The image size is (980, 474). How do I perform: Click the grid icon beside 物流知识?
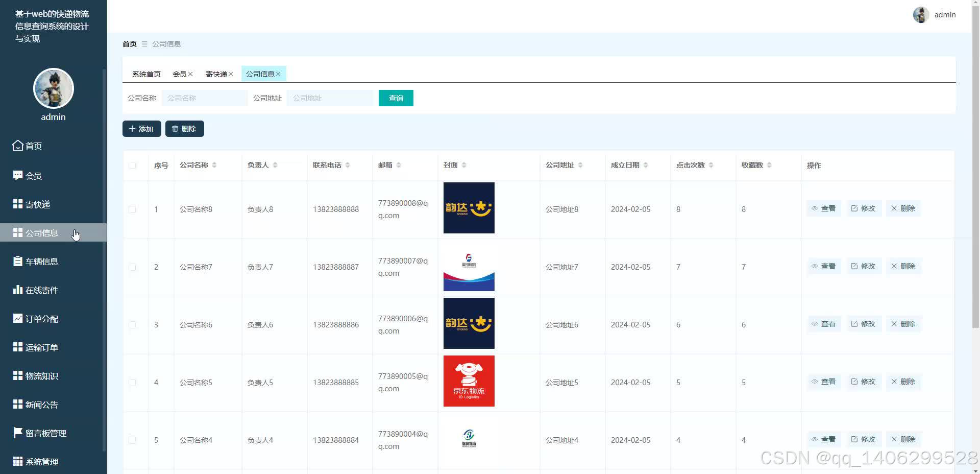coord(18,375)
